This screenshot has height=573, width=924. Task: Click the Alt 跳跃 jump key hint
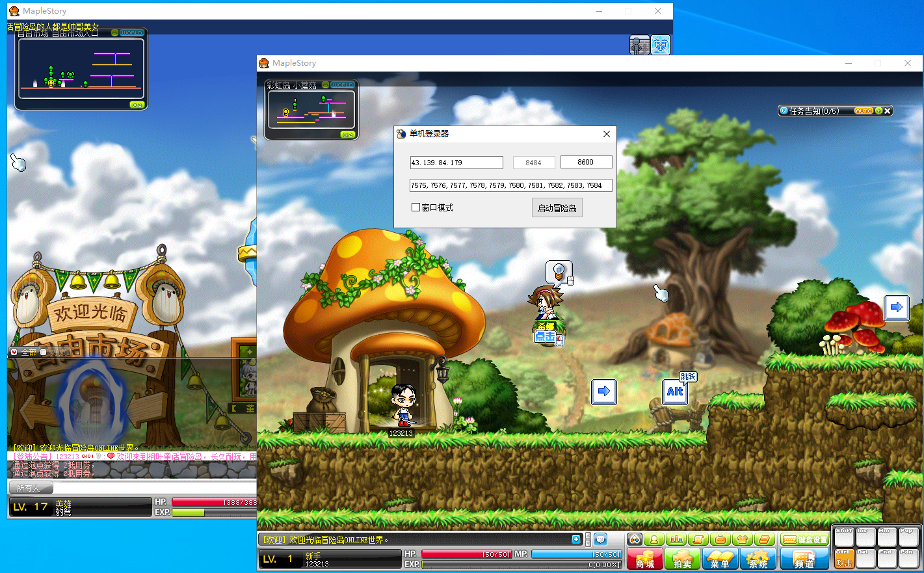click(x=675, y=392)
